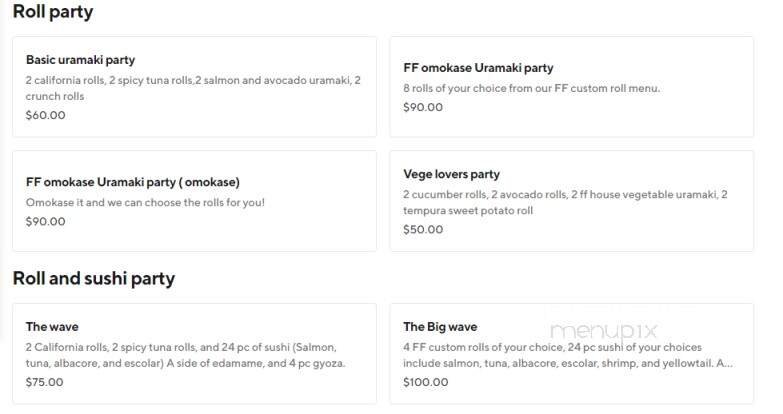Click the Roll party section heading
This screenshot has height=414, width=783.
pos(53,12)
